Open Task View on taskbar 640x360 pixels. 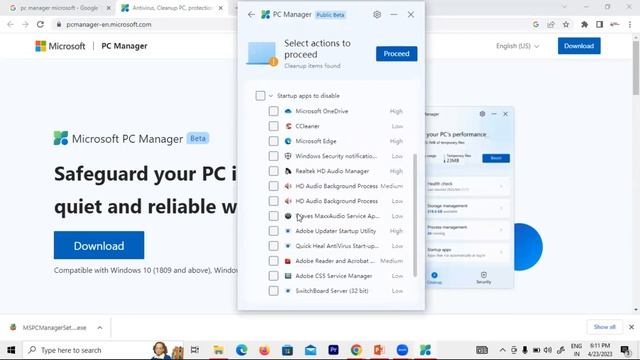tap(195, 350)
